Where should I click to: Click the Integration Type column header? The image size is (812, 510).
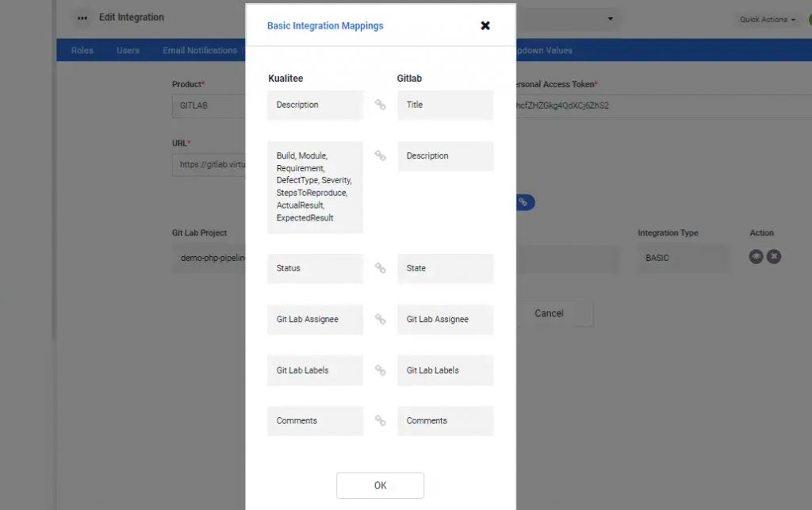[x=668, y=233]
